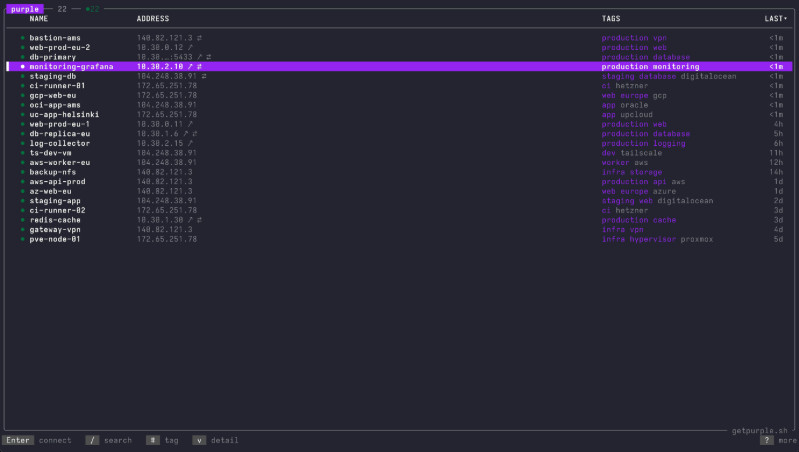Click the proxmox tag in pve-node-01 row

pos(697,239)
